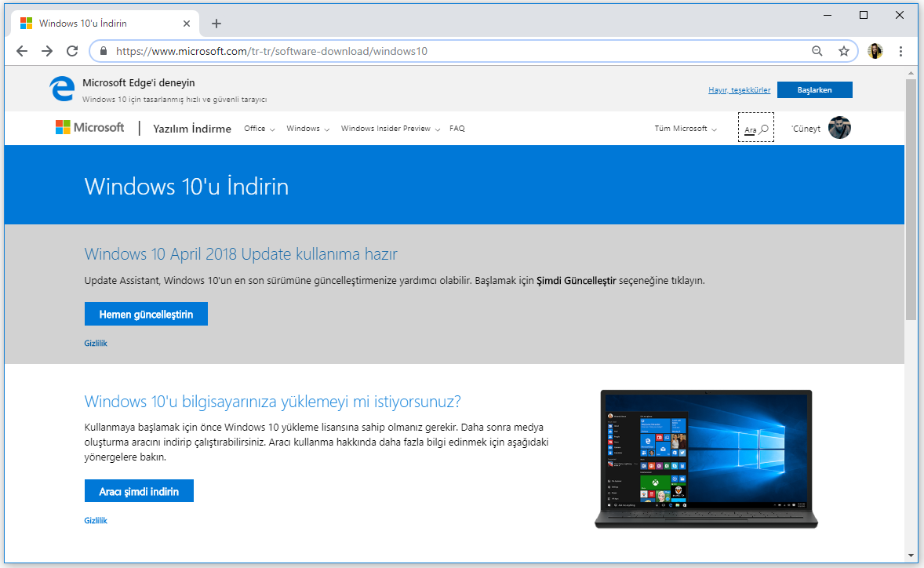The width and height of the screenshot is (924, 568).
Task: Open the Tüm Microsoft dropdown
Action: [686, 129]
